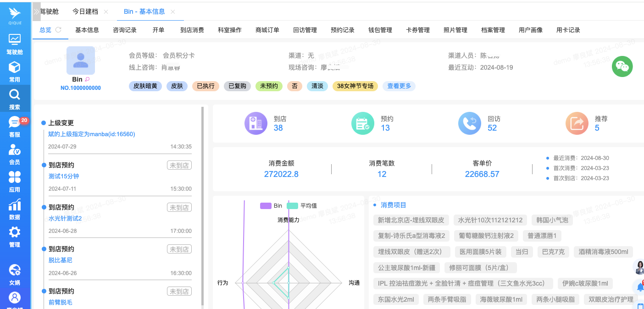The image size is (644, 309).
Task: Expand sidebar with the double-chevron handle
Action: 37,11
